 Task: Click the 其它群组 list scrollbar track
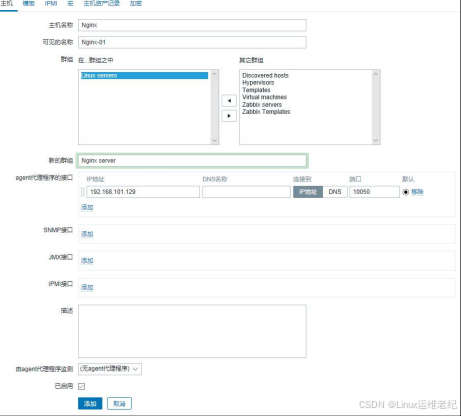(376, 107)
